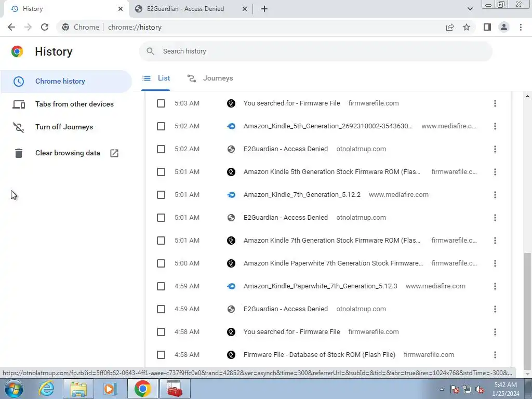Open the taskbar clock showing 5:42 AM
The height and width of the screenshot is (399, 532).
[x=506, y=389]
